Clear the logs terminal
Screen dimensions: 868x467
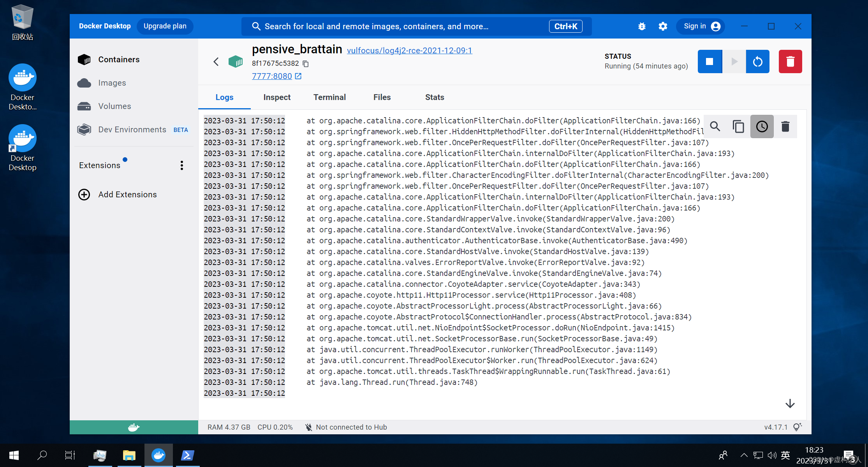pos(785,126)
